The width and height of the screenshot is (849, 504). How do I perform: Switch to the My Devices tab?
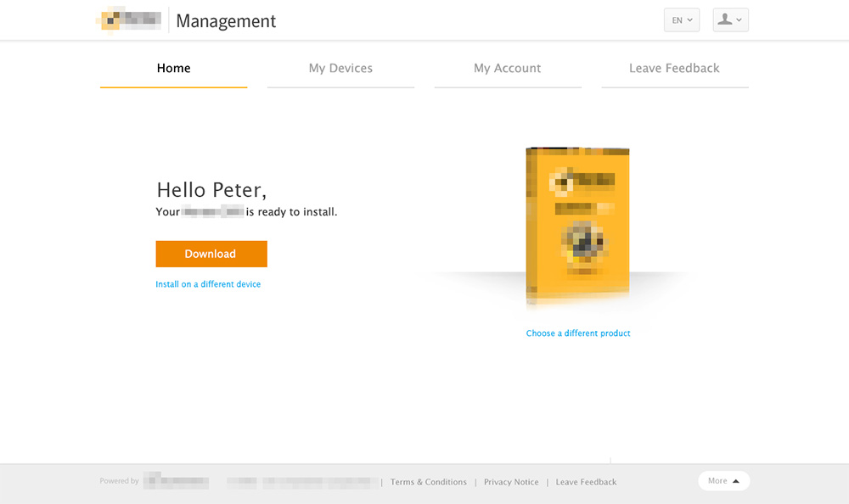(340, 68)
